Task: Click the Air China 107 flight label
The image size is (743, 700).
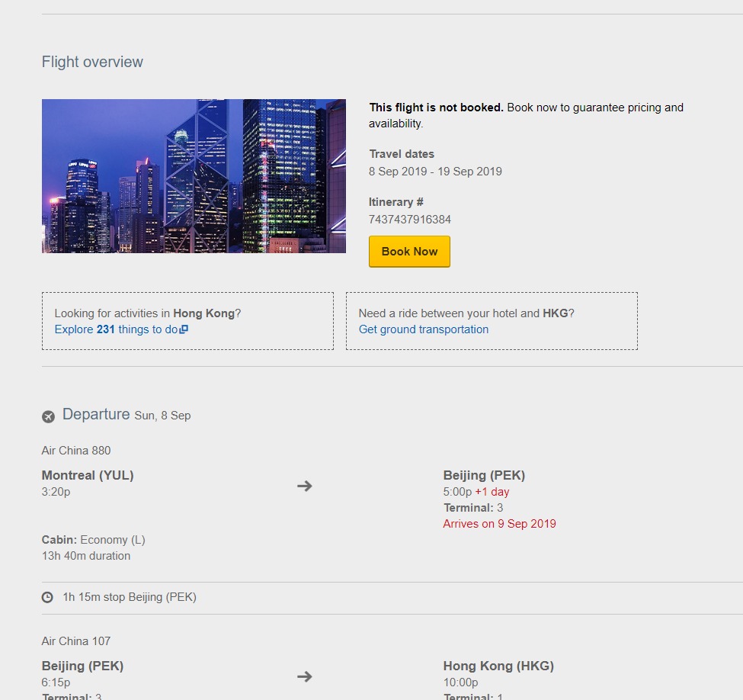Action: click(x=75, y=641)
